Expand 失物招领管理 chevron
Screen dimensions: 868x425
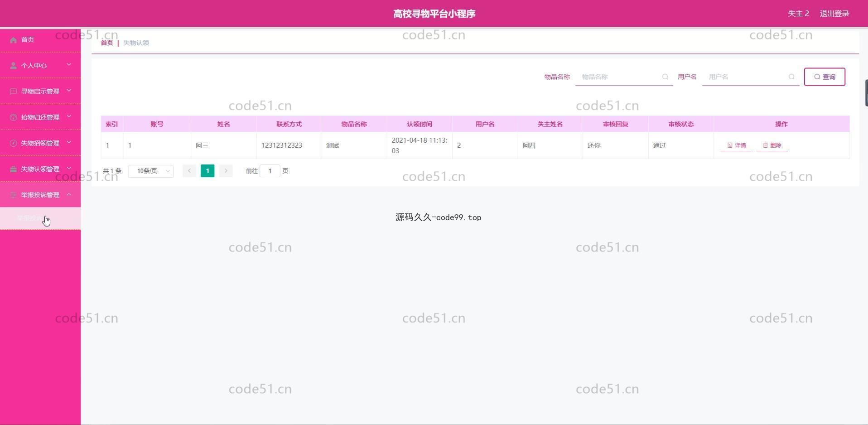[x=69, y=142]
